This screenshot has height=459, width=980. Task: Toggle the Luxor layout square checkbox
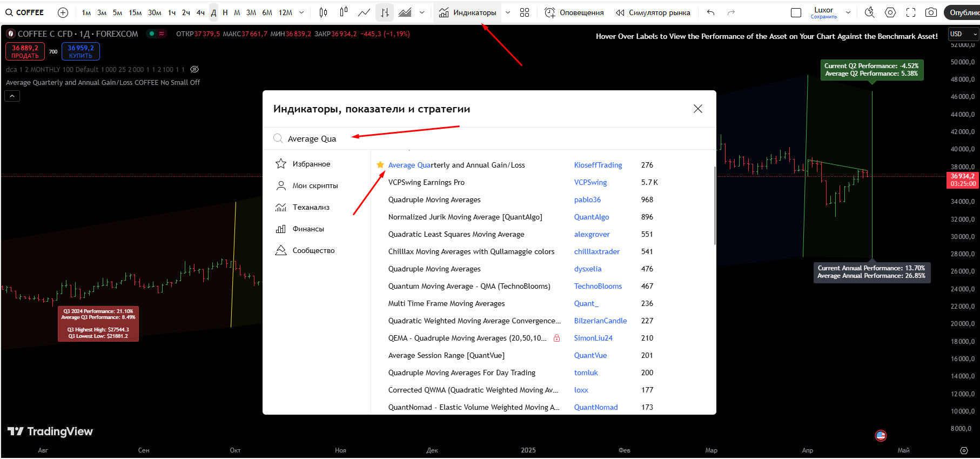click(796, 12)
